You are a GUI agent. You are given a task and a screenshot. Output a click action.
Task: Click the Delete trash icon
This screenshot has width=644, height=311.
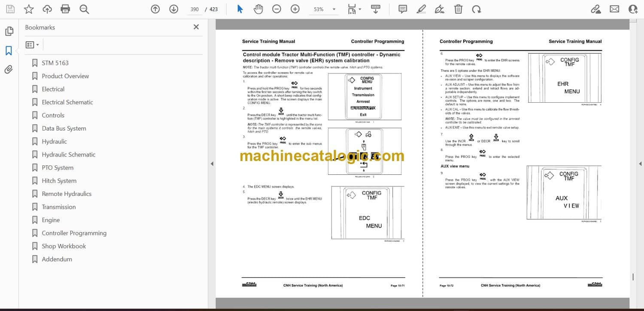click(x=458, y=9)
